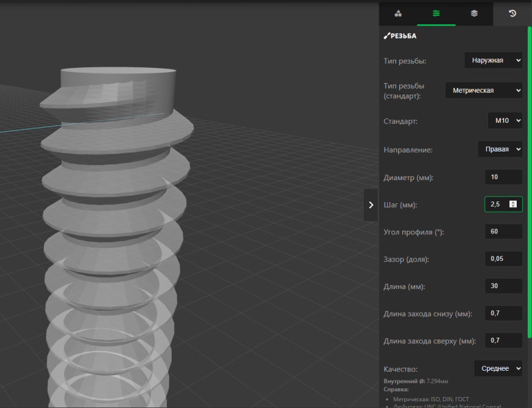The image size is (532, 408).
Task: Click the 'Зазор (доля)' input field
Action: click(x=503, y=258)
